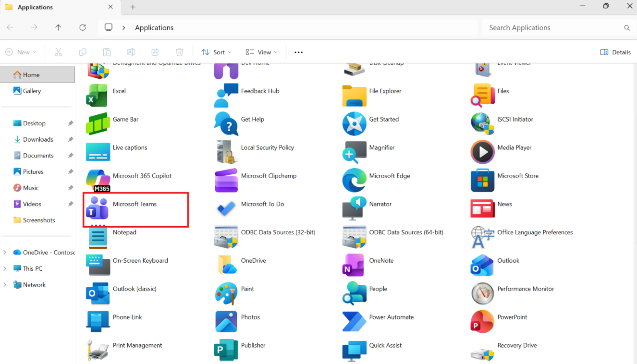Open the Game Bar icon
637x364 pixels.
coord(98,123)
